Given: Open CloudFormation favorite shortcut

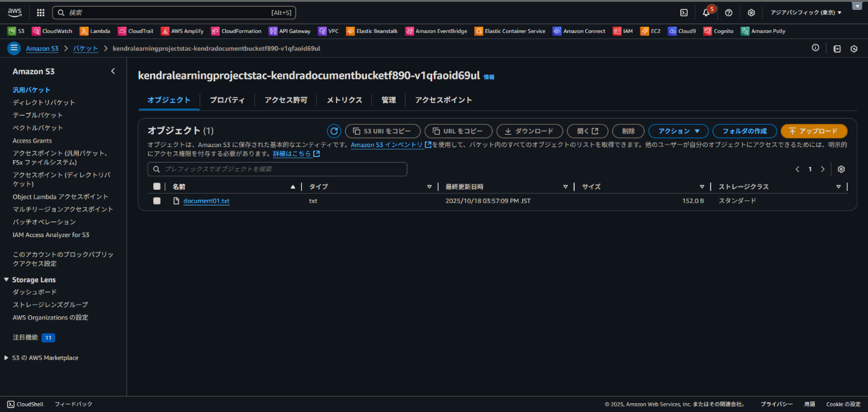Looking at the screenshot, I should 236,31.
